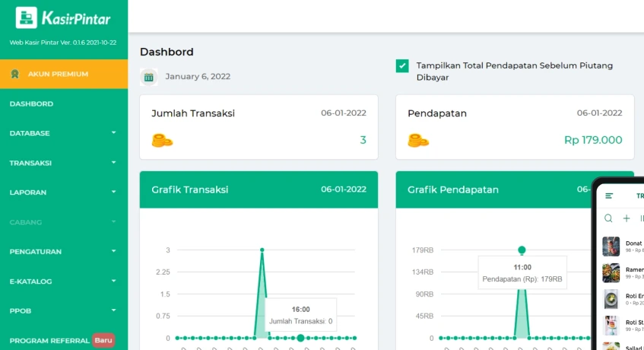
Task: Click coin icon under Pendapatan
Action: (x=418, y=140)
